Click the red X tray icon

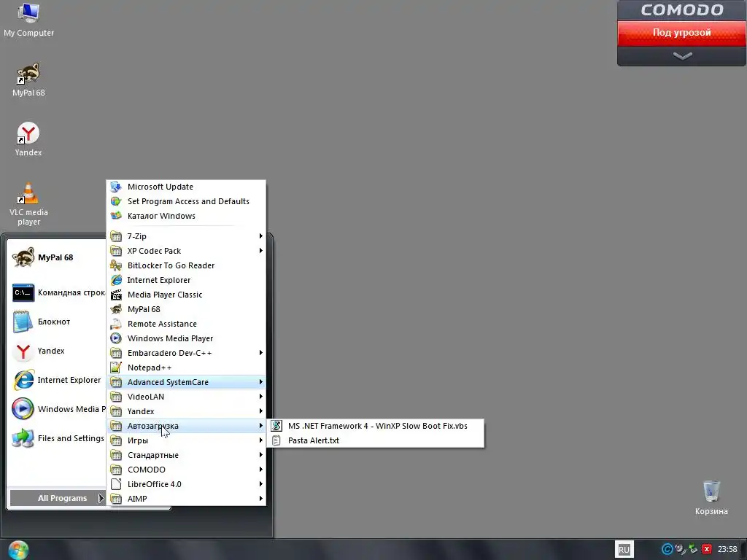[707, 550]
